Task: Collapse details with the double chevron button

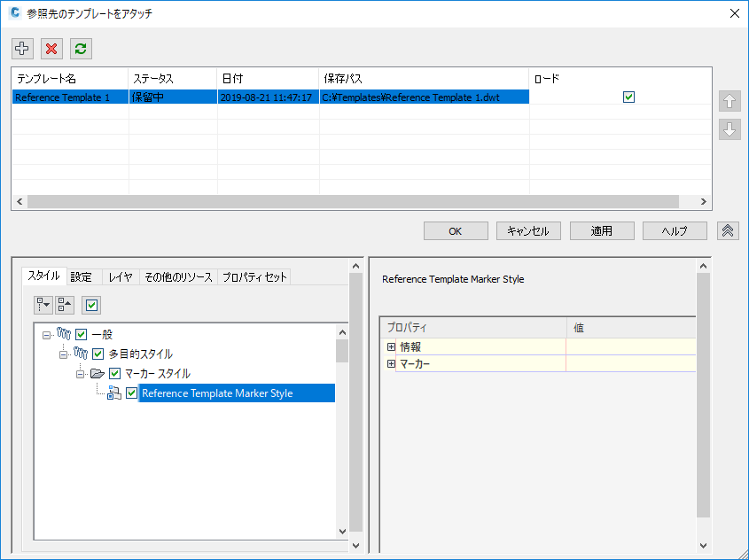Action: click(728, 231)
